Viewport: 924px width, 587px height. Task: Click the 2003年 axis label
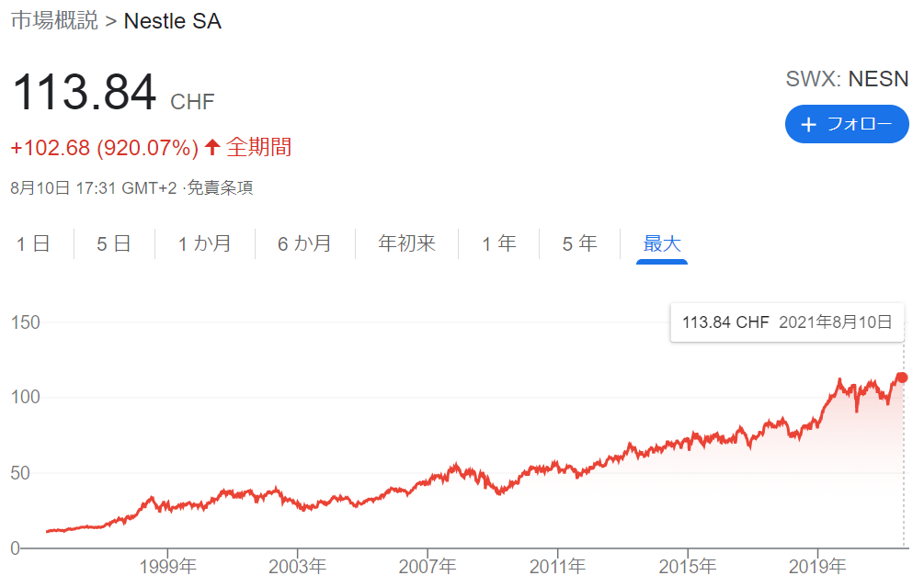coord(298,567)
